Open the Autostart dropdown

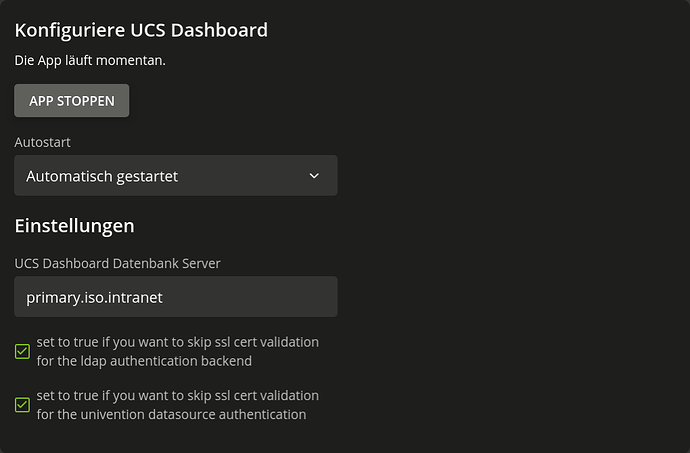176,176
